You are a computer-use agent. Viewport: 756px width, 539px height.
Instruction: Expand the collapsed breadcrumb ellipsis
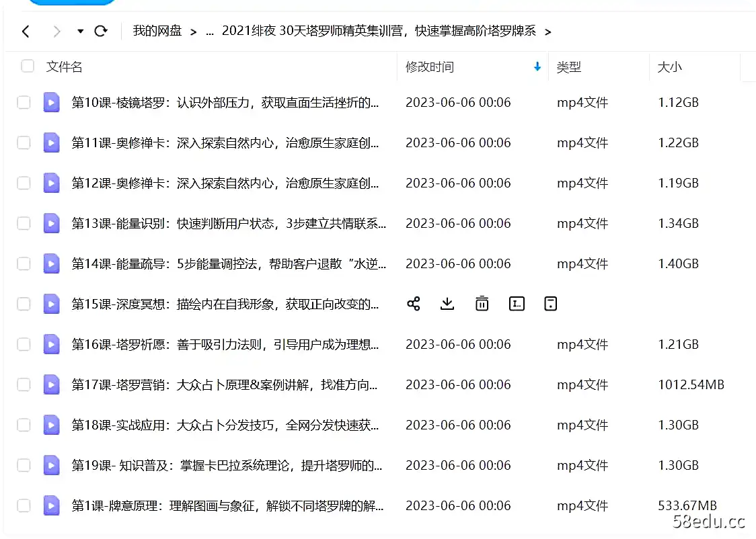click(x=210, y=32)
